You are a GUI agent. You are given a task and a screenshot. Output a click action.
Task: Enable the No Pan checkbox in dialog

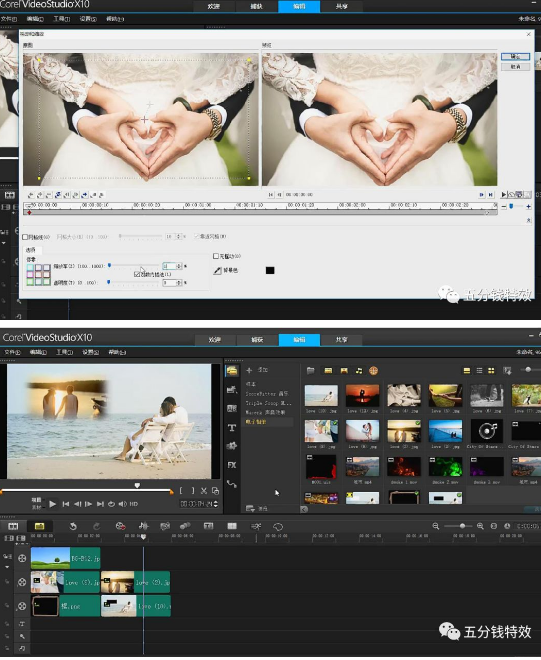216,256
